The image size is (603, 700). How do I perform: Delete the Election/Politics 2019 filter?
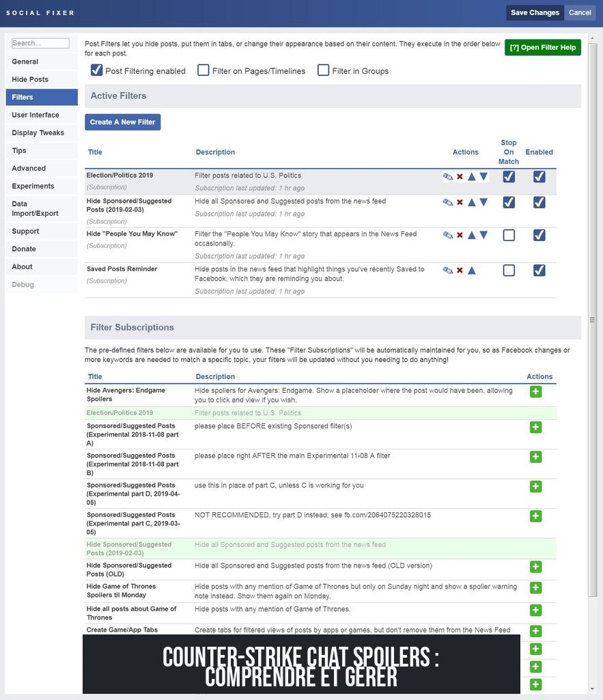tap(460, 177)
